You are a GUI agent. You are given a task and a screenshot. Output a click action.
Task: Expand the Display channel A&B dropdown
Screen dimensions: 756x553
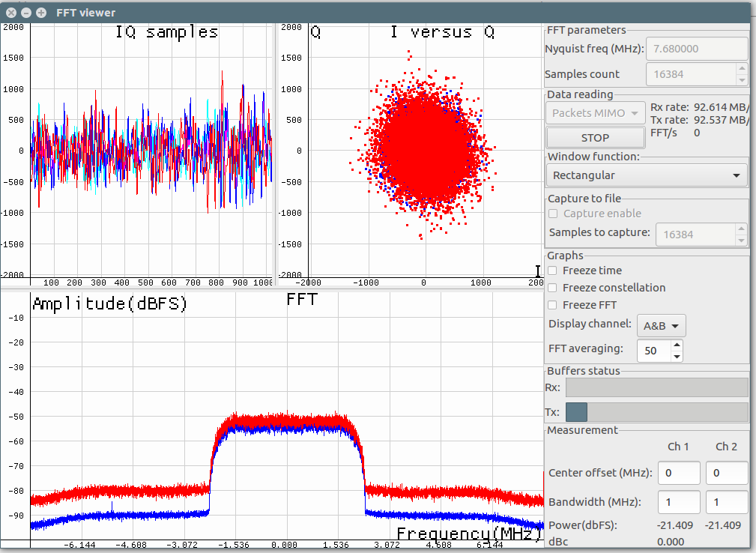coord(661,326)
